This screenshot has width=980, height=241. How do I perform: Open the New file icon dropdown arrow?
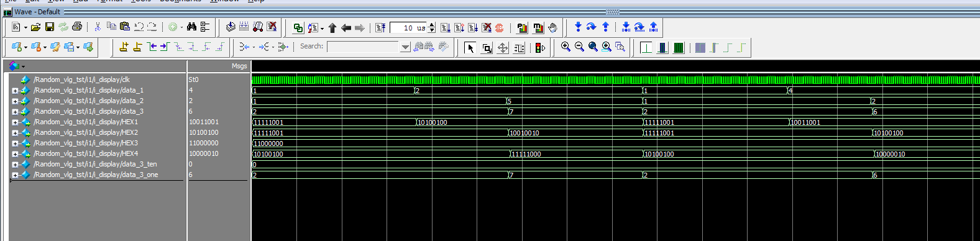(25, 28)
